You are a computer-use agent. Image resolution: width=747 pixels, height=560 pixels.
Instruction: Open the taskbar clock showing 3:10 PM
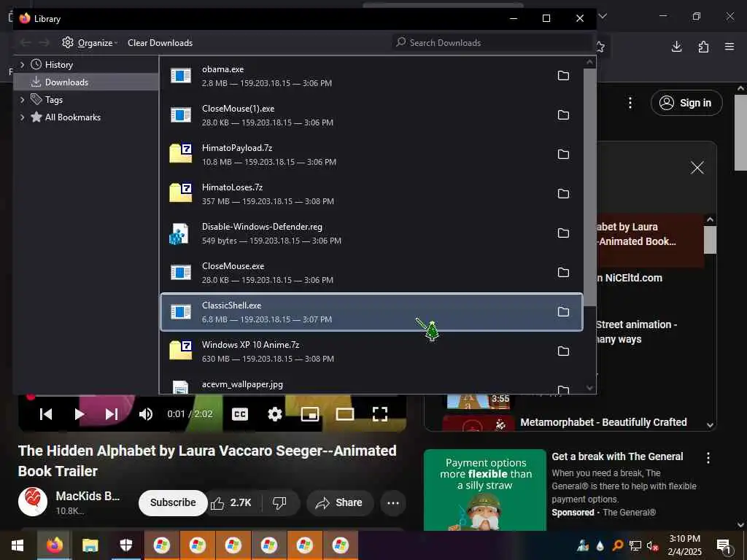[x=684, y=545]
